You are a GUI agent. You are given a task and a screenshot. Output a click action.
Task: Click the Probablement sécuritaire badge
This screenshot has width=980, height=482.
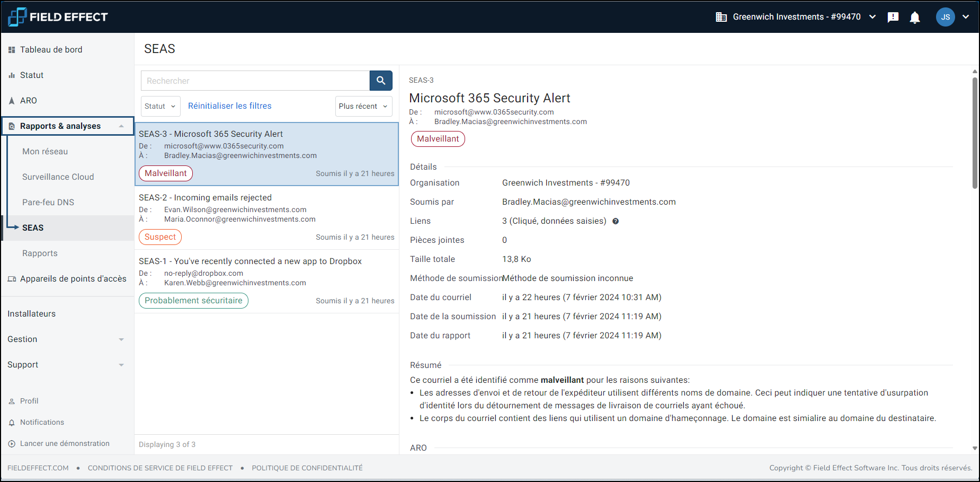coord(193,301)
